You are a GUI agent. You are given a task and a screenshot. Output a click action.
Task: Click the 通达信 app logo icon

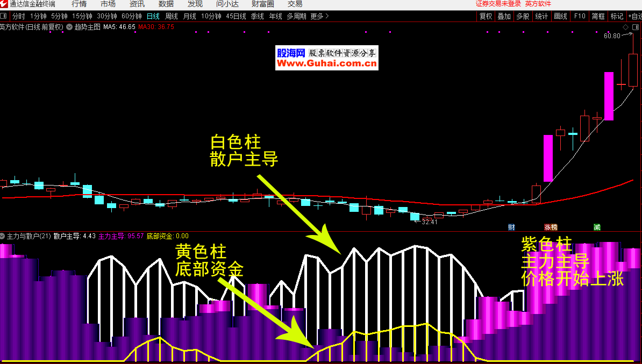(x=4, y=4)
